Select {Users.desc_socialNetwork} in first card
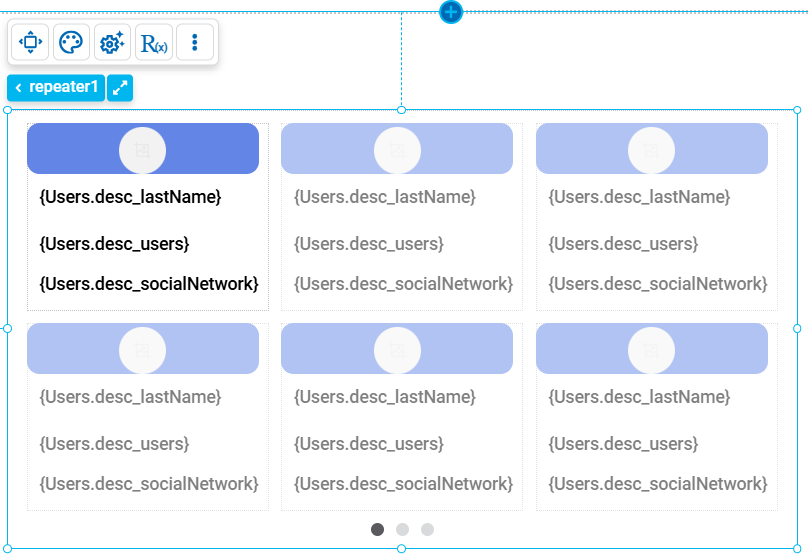Screen dimensions: 808x554 [148, 284]
